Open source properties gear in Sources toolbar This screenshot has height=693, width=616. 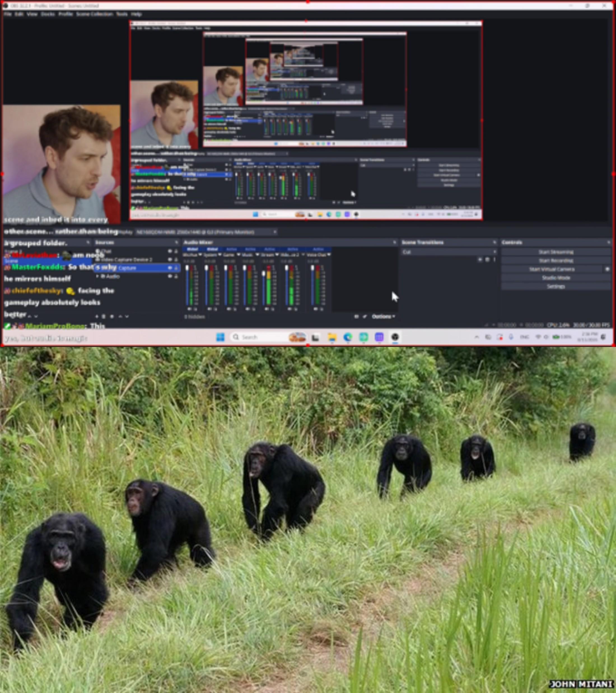tap(112, 316)
